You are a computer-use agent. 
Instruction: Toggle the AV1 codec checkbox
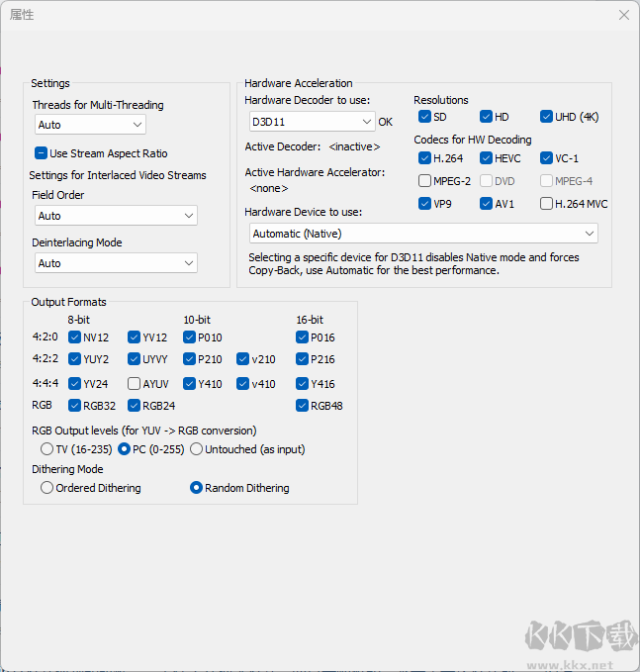[487, 204]
